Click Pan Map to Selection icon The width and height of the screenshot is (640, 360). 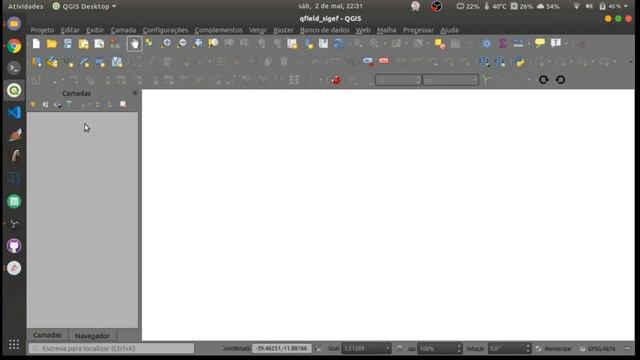coord(149,43)
